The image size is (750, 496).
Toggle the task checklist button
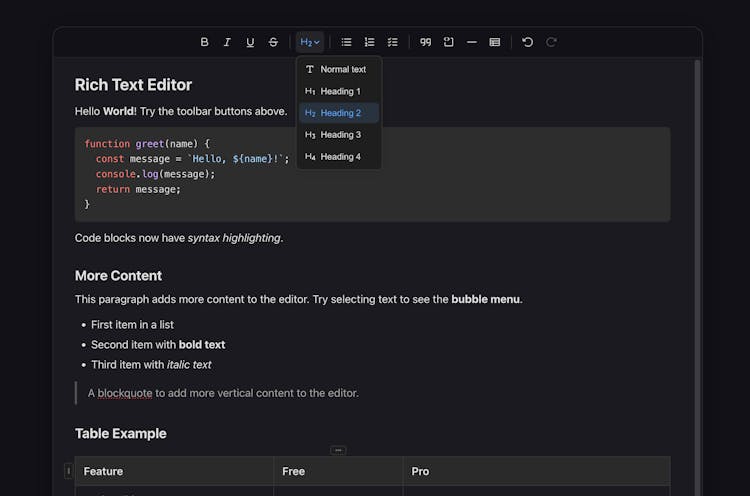click(x=392, y=42)
